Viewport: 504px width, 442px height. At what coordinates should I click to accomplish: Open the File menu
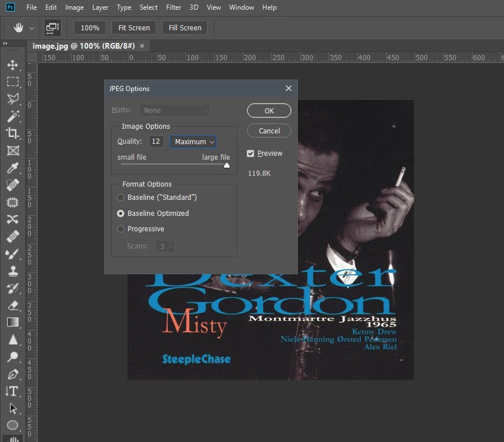tap(31, 7)
